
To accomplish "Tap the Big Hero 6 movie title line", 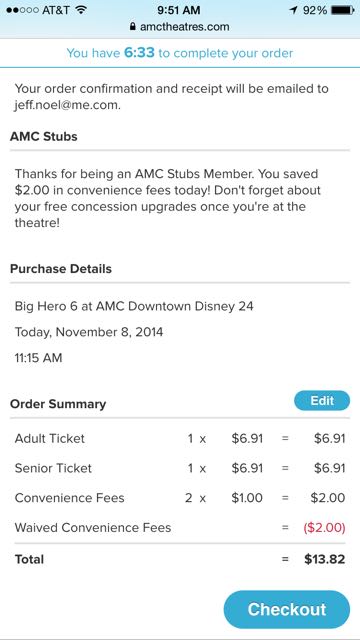I will pyautogui.click(x=134, y=306).
